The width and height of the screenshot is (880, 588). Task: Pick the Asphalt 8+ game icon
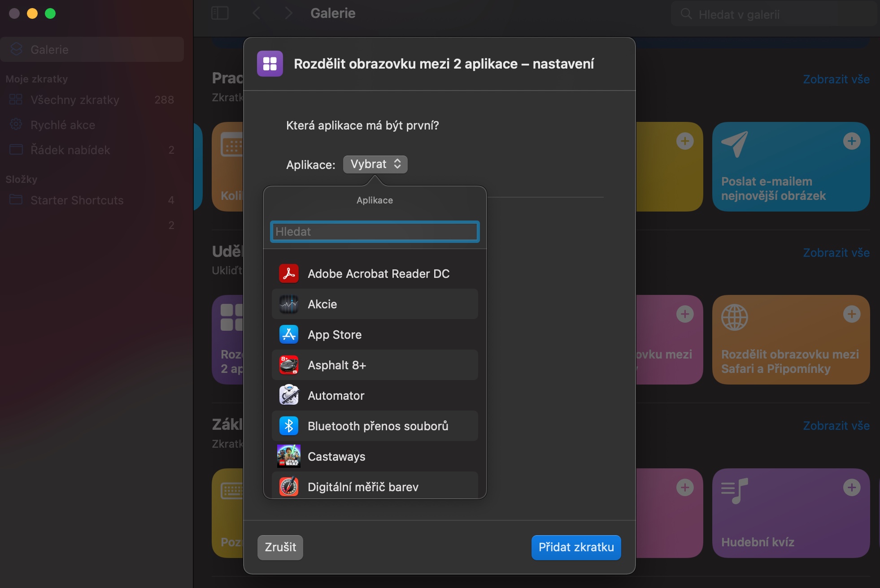coord(289,365)
